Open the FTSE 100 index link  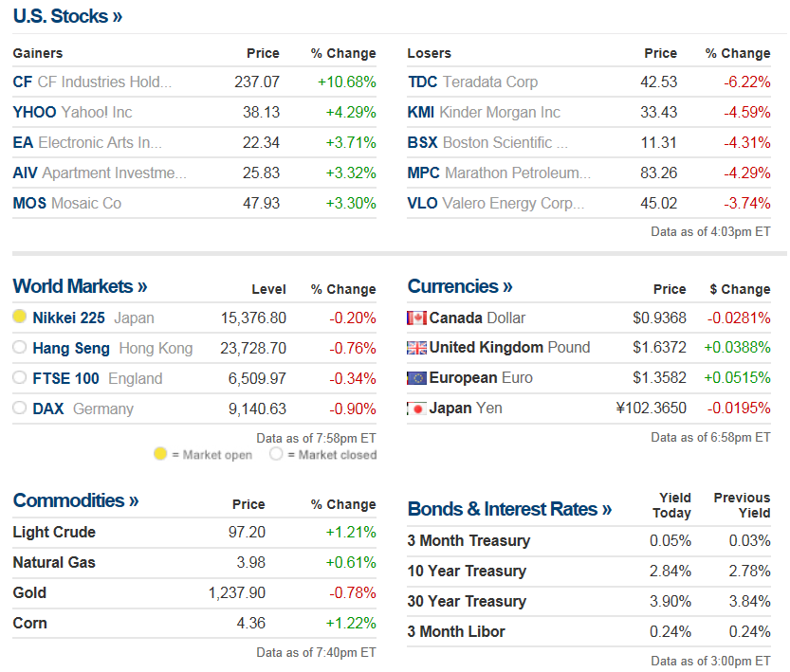pos(66,378)
